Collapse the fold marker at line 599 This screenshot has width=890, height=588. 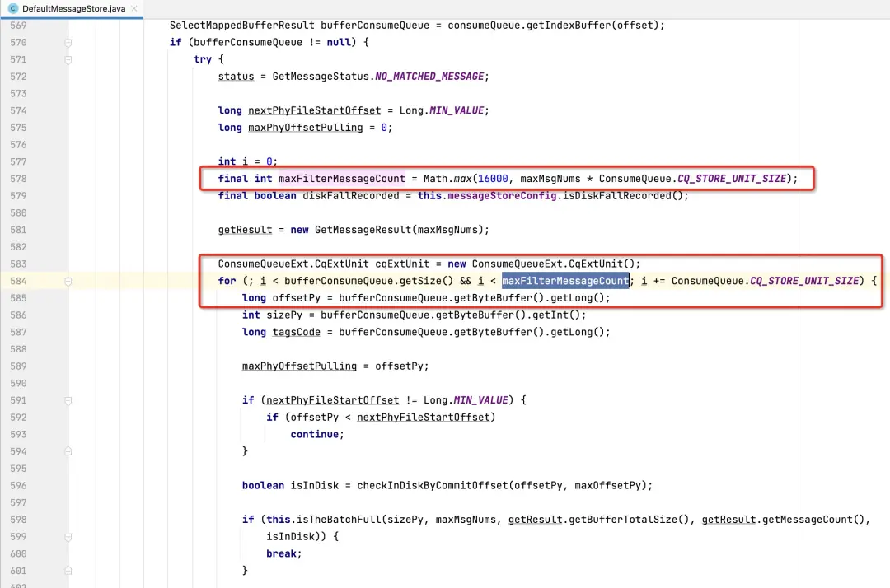click(x=68, y=536)
